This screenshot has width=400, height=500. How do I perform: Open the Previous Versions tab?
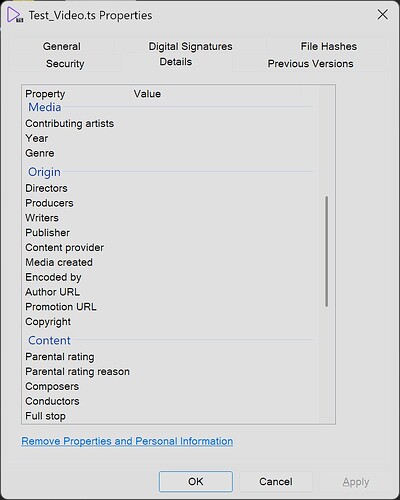(x=310, y=63)
